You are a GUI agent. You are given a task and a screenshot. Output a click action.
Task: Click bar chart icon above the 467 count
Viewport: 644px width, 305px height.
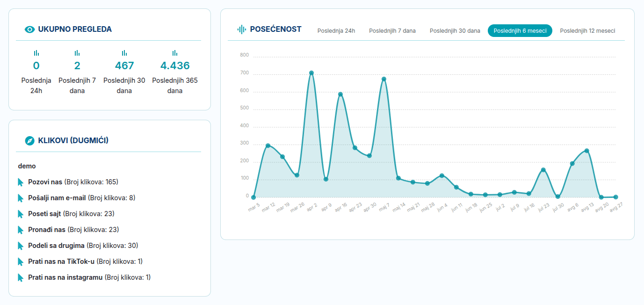tap(124, 53)
